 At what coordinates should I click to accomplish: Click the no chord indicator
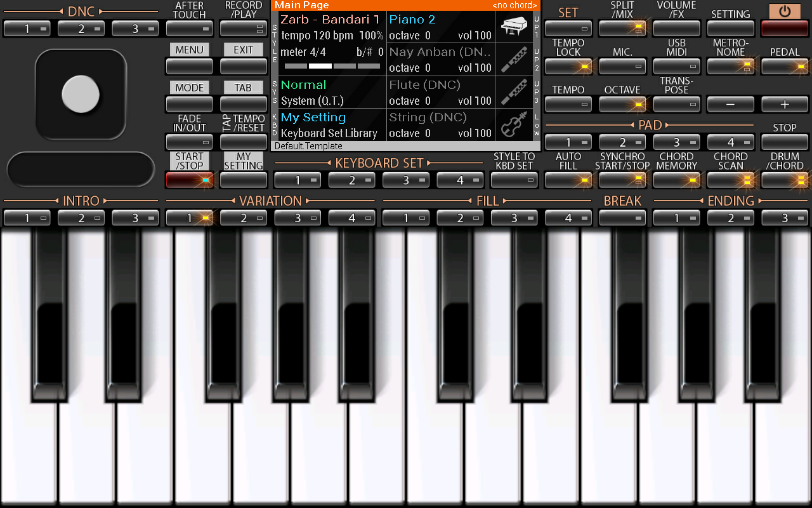pos(514,5)
